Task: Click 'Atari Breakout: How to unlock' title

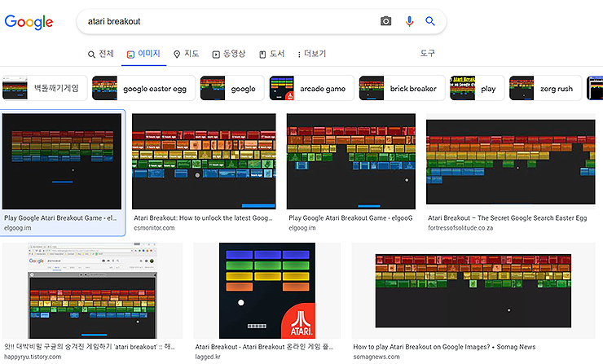Action: 203,218
